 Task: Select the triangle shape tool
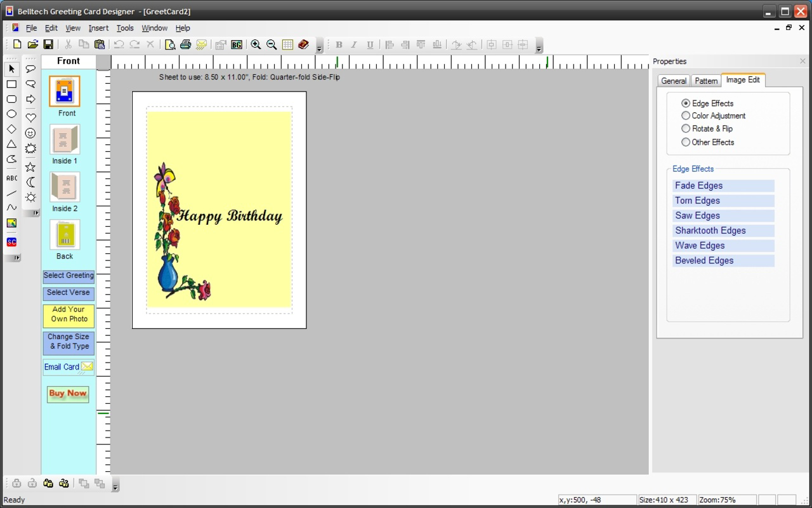(11, 145)
